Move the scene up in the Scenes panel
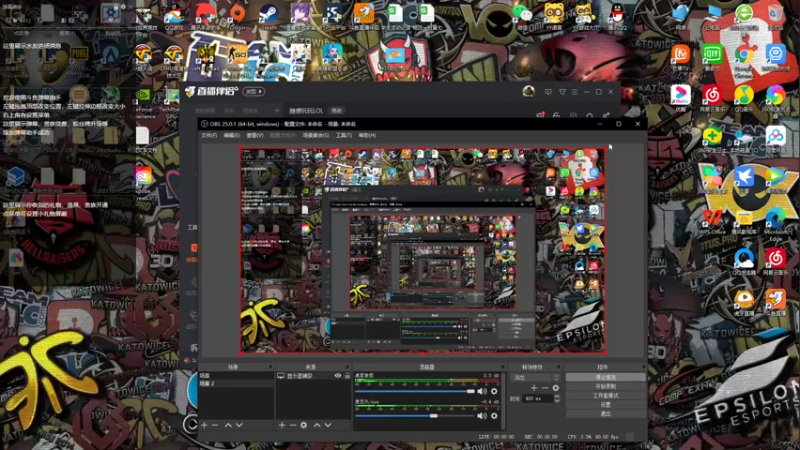Screen dimensions: 800x450 point(228,425)
